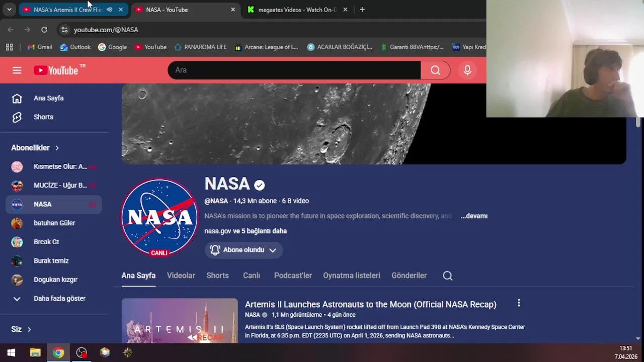
Task: Mute the audio-playing Artemis II tab
Action: click(109, 10)
